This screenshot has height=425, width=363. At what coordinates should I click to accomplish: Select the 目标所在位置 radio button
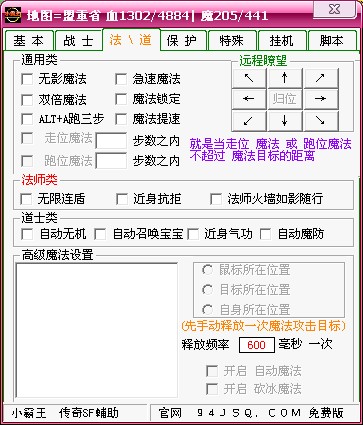[207, 290]
